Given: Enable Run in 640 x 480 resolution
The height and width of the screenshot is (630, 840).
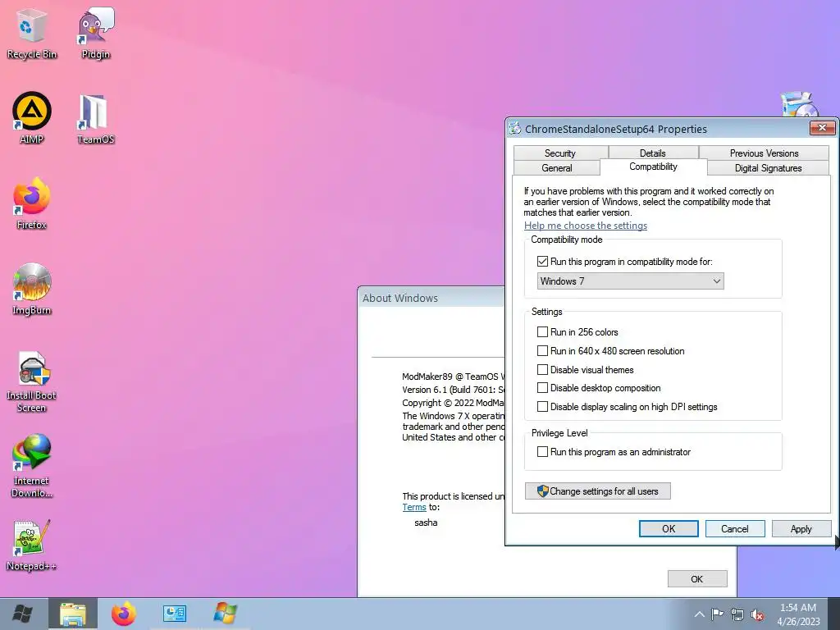Looking at the screenshot, I should 542,351.
